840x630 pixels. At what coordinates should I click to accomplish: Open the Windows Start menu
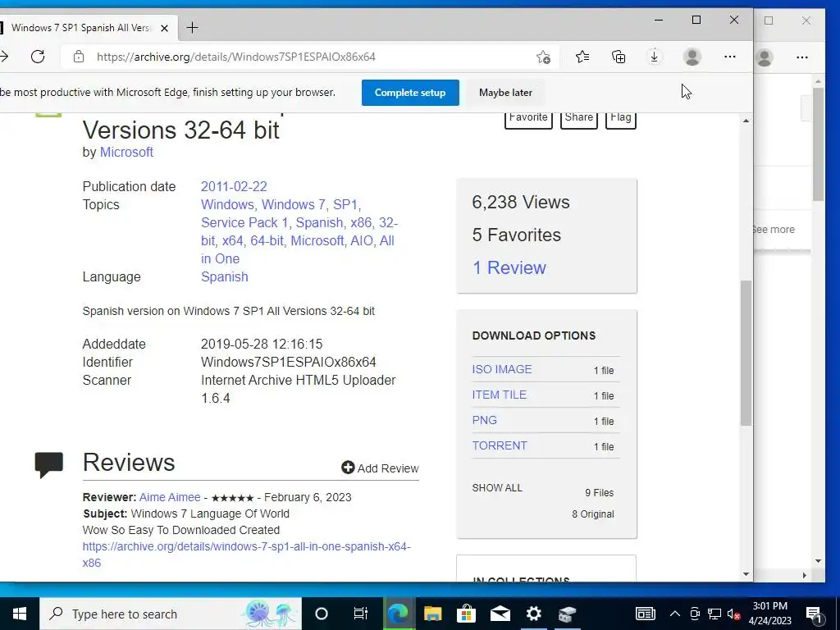click(x=20, y=614)
